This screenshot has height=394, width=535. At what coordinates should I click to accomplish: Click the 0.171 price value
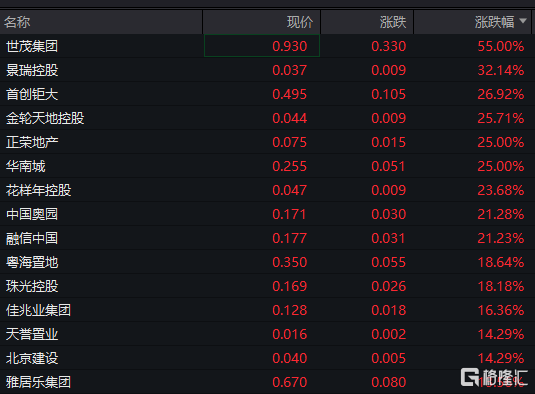tap(290, 214)
